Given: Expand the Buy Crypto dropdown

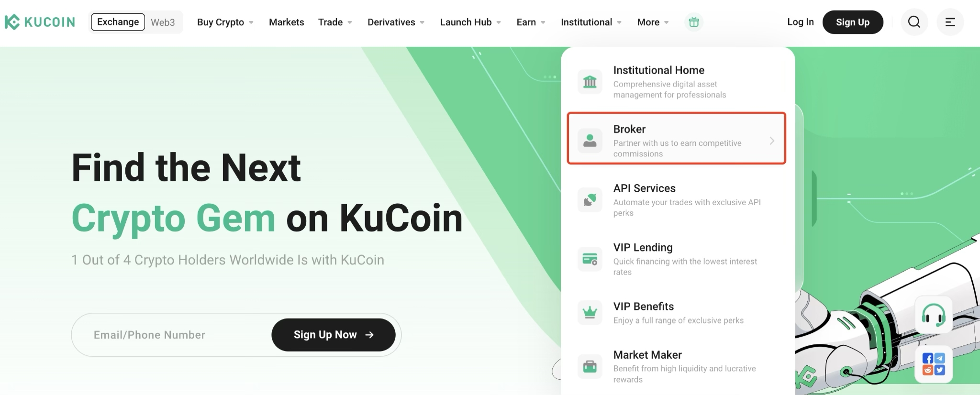Looking at the screenshot, I should click(225, 22).
